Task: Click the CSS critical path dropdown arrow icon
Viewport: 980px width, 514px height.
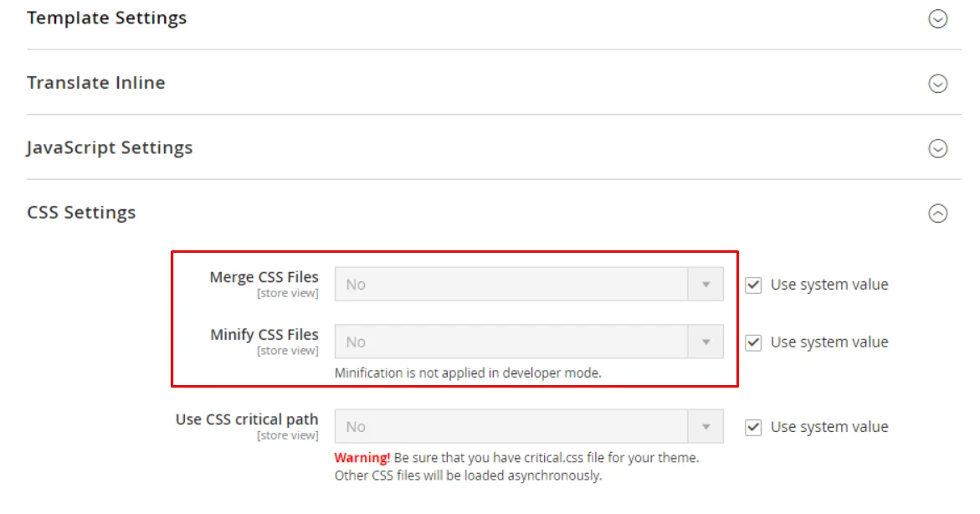Action: pyautogui.click(x=705, y=426)
